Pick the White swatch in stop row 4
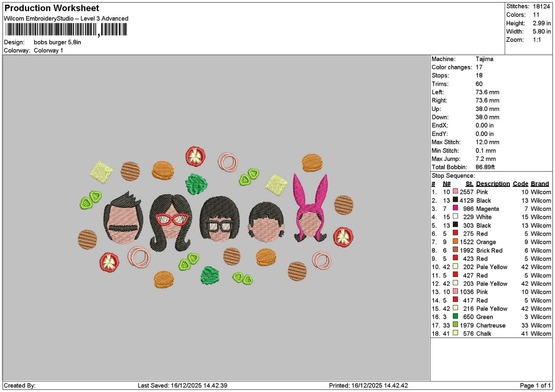 click(x=455, y=217)
